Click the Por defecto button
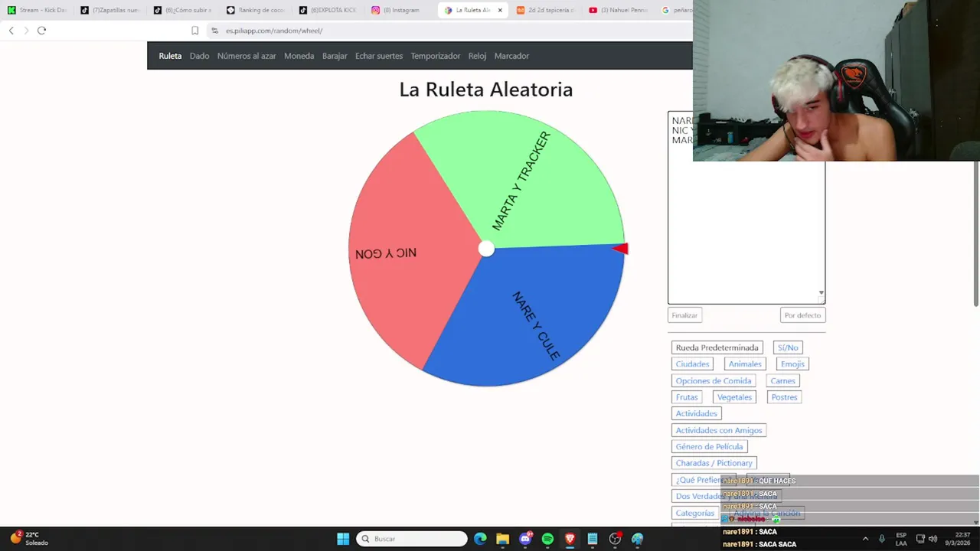This screenshot has height=551, width=980. click(802, 315)
